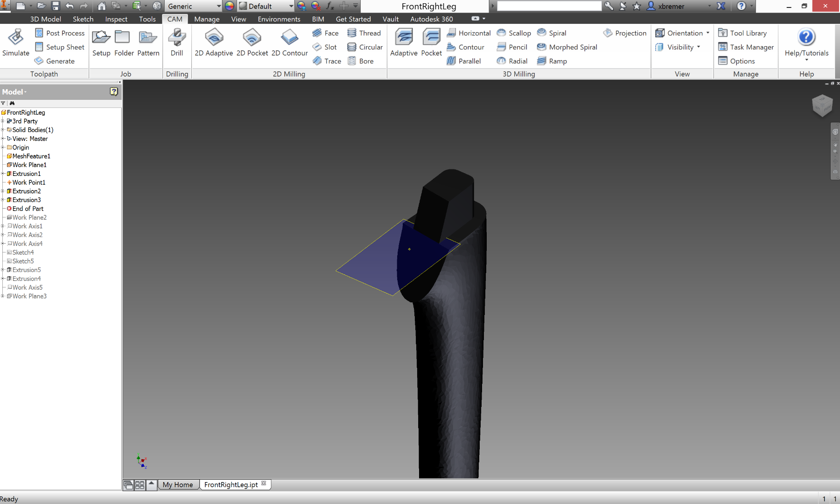
Task: Select the Pencil finishing strategy
Action: click(512, 47)
